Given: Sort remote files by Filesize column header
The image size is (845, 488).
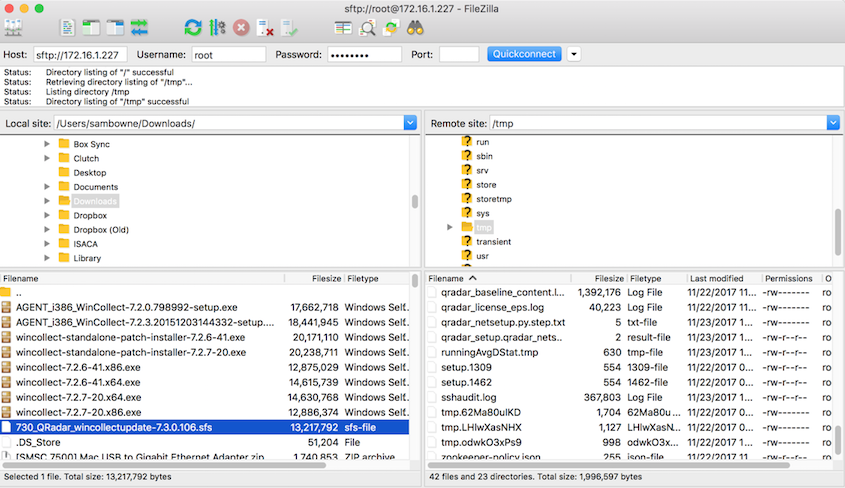Looking at the screenshot, I should [x=598, y=278].
